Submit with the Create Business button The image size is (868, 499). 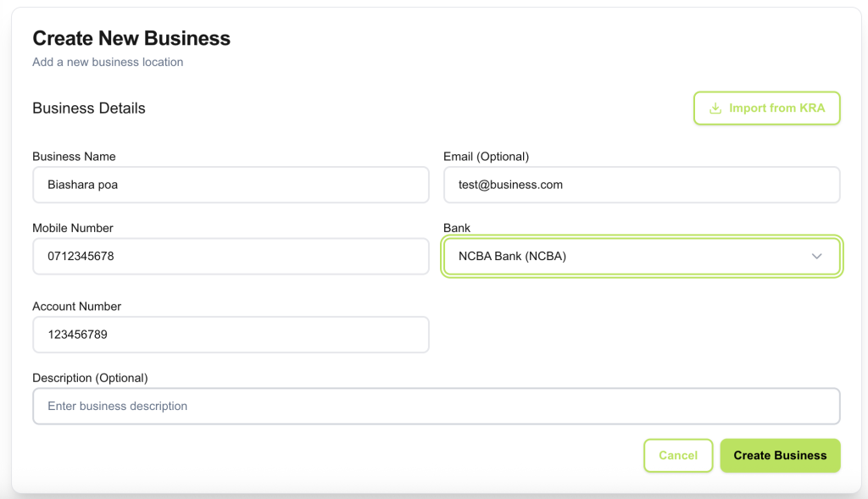[780, 455]
